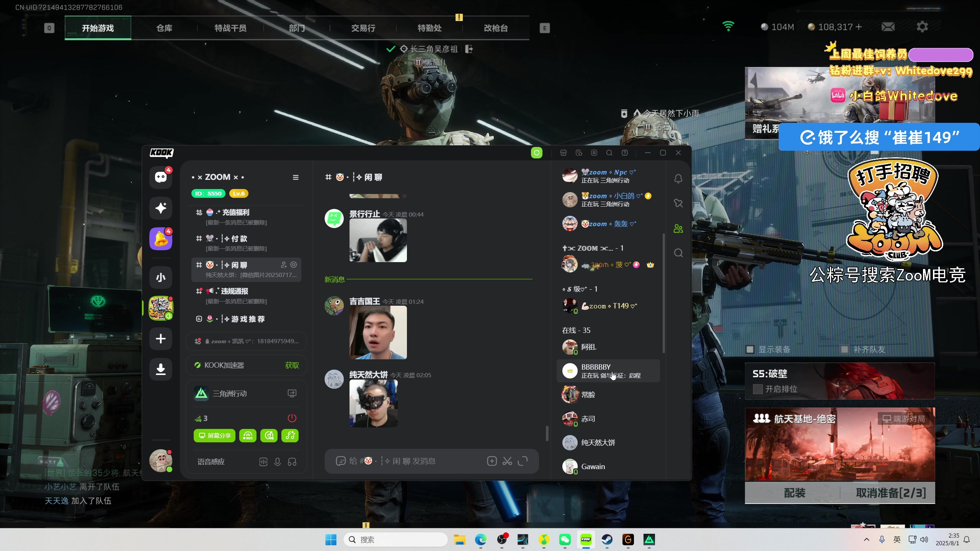Open own user avatar in sidebar
Image resolution: width=980 pixels, height=551 pixels.
pyautogui.click(x=161, y=461)
